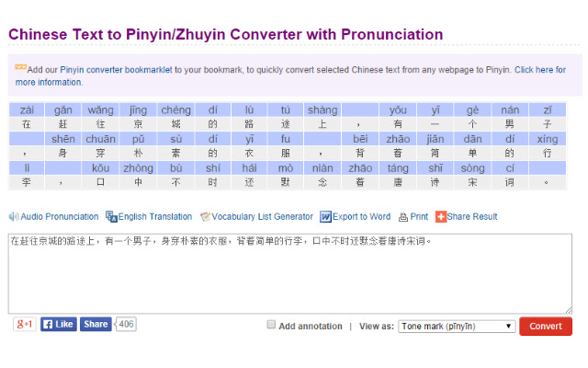Click the pinyin cell 'lù'

point(249,110)
